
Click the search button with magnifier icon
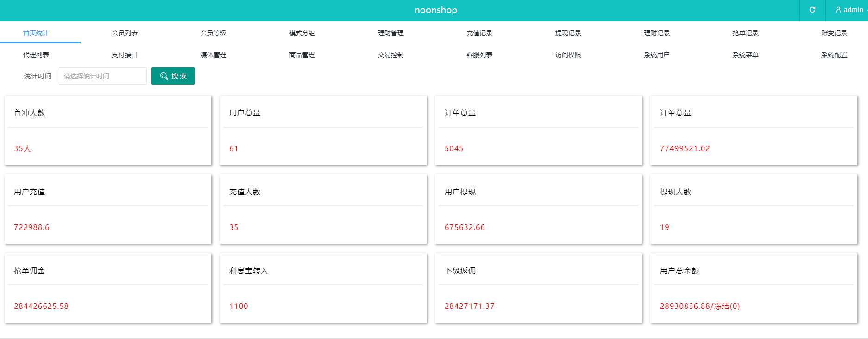[x=173, y=76]
